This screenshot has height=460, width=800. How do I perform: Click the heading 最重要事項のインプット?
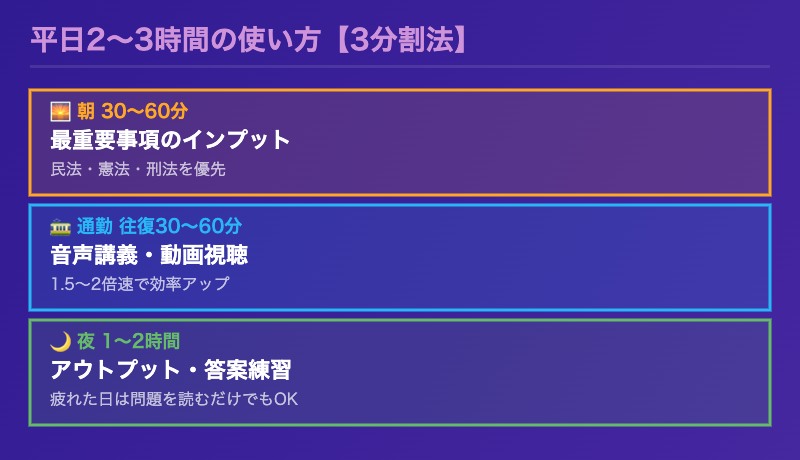(170, 139)
